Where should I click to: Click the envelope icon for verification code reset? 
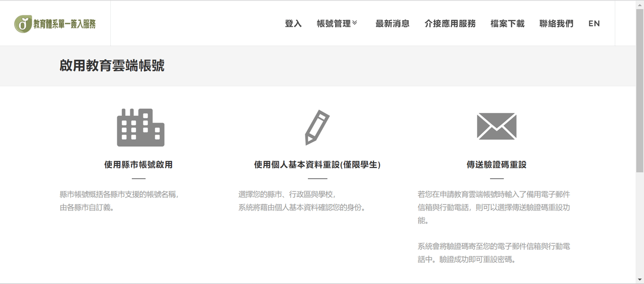click(x=497, y=126)
